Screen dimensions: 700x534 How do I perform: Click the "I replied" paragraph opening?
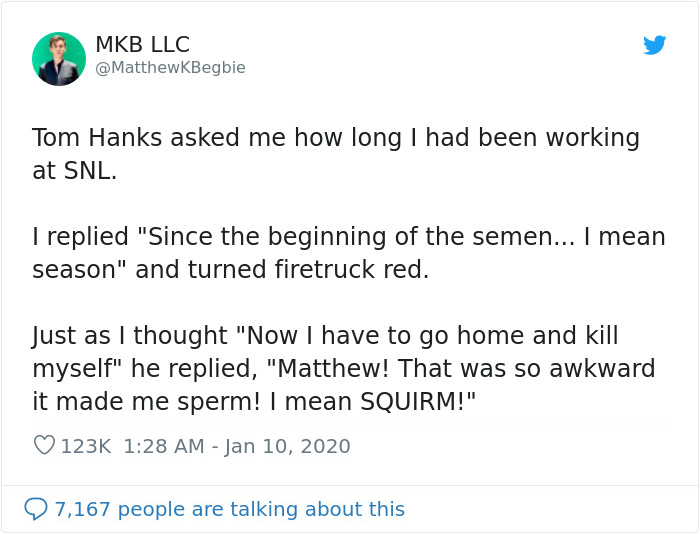(79, 238)
